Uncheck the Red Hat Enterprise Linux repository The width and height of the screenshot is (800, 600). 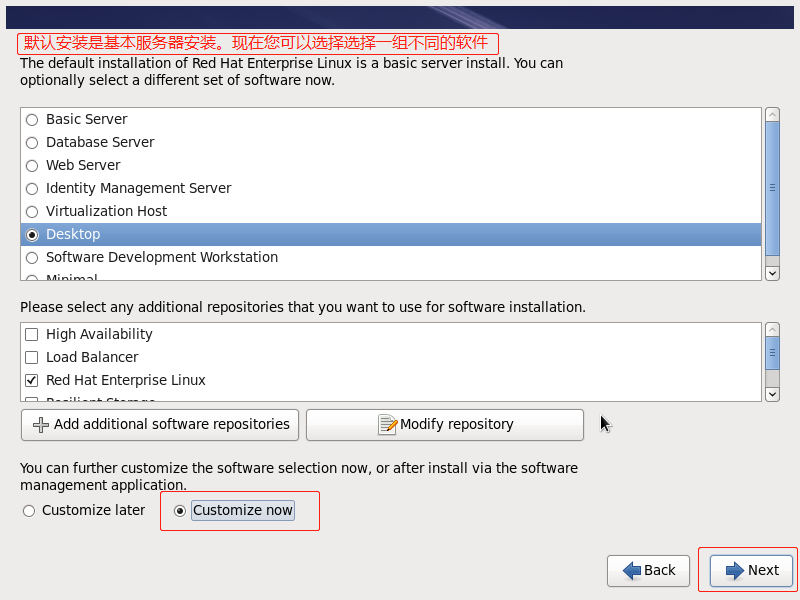32,380
